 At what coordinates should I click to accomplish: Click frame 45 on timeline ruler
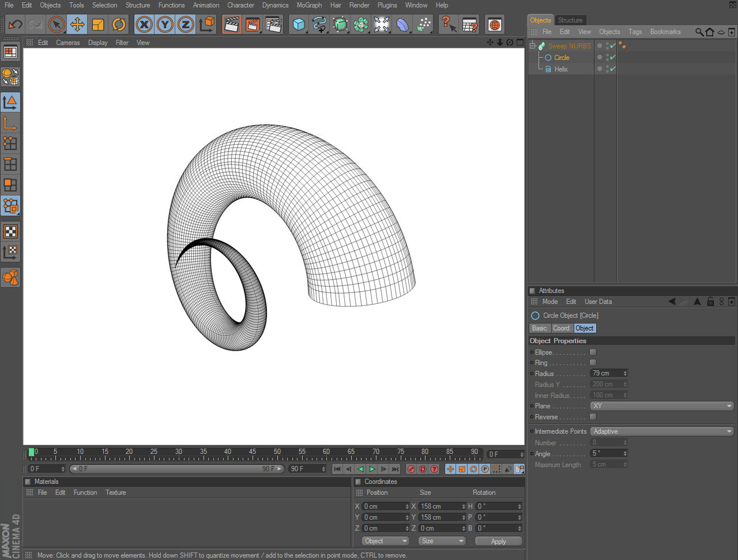coord(253,453)
